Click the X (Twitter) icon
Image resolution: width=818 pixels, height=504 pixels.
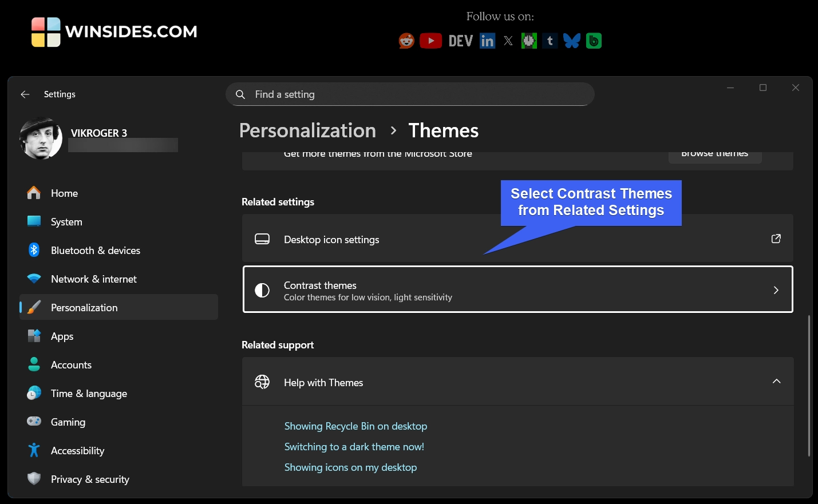click(x=508, y=40)
